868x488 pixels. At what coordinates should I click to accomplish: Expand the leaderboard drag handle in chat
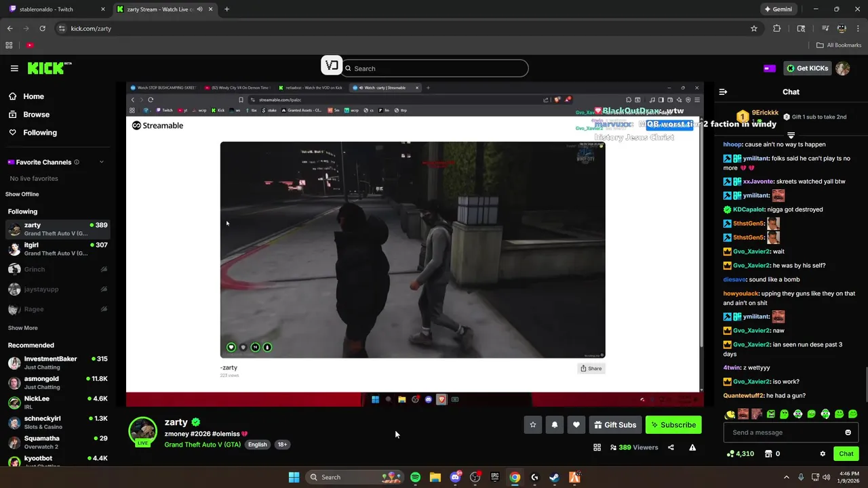791,136
